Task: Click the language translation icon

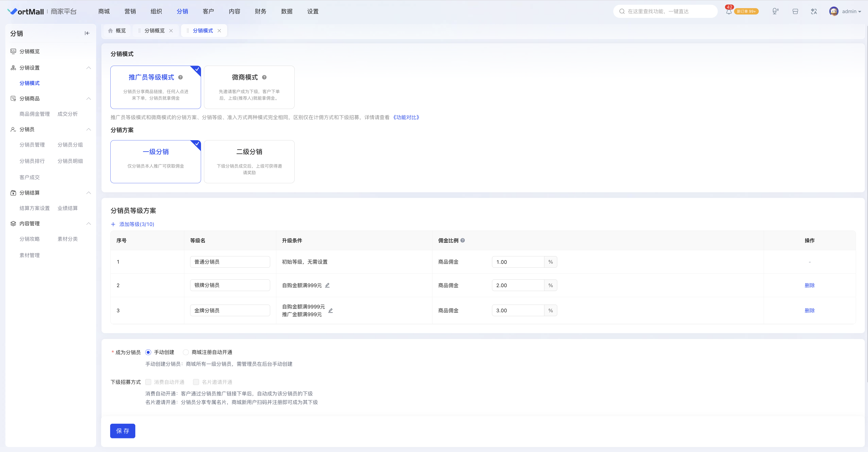Action: [x=814, y=12]
